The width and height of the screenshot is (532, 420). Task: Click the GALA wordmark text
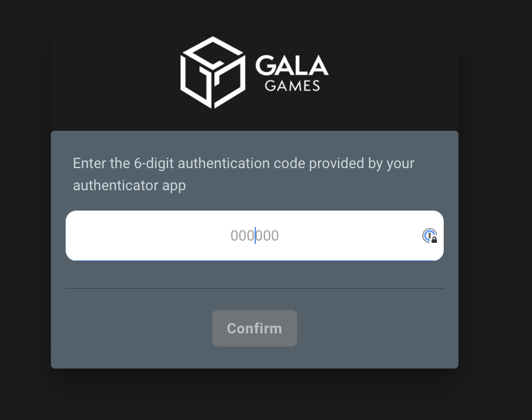click(292, 65)
